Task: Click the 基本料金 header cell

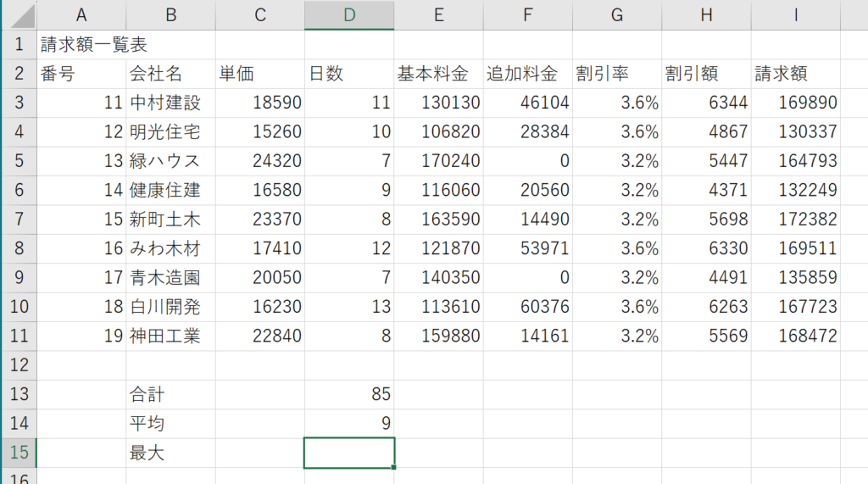Action: (x=438, y=74)
